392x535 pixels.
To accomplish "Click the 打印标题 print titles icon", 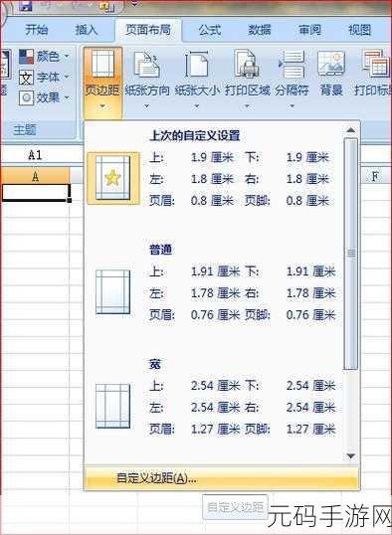I will tap(376, 64).
